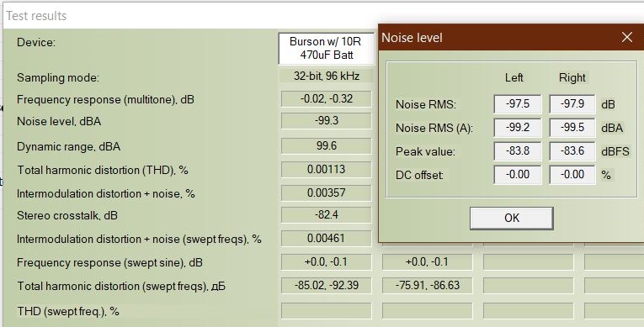Click the Left DC offset field
The image size is (644, 327).
click(518, 175)
